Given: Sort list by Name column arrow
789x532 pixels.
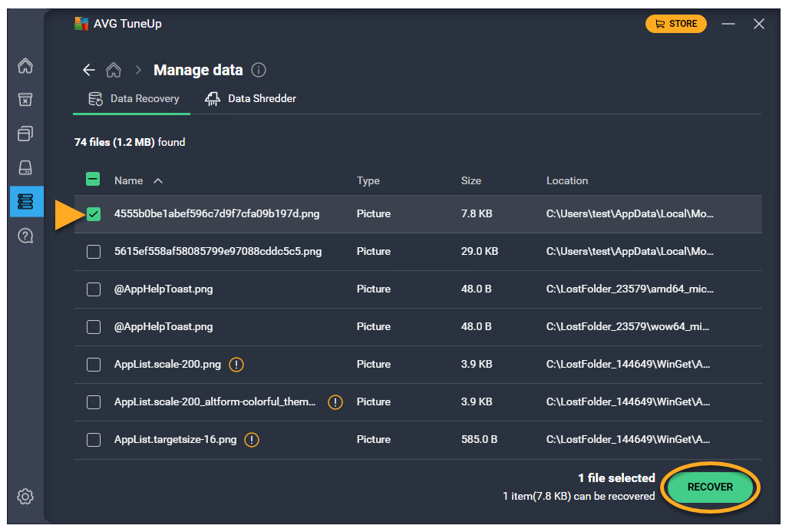Looking at the screenshot, I should 158,181.
